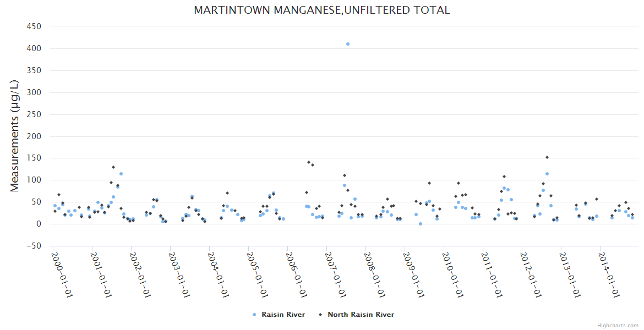Select the Raisin River point near 115 in 2001
Viewport: 644px width, 330px height.
121,174
